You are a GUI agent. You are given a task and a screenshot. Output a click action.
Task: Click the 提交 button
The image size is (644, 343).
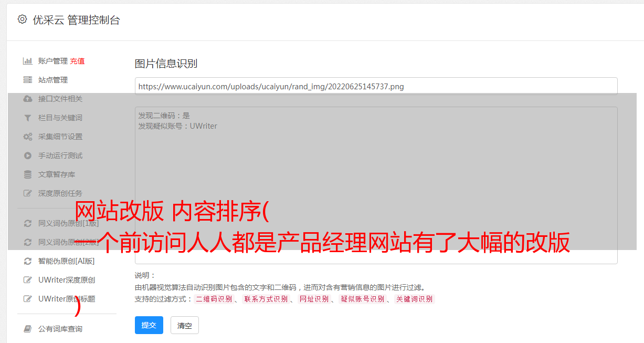click(x=149, y=325)
